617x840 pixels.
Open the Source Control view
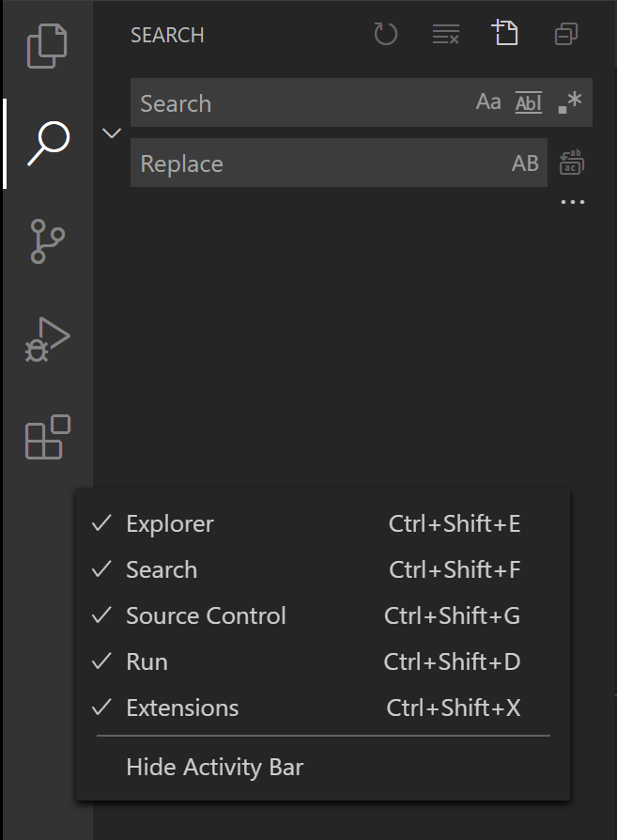pos(46,241)
